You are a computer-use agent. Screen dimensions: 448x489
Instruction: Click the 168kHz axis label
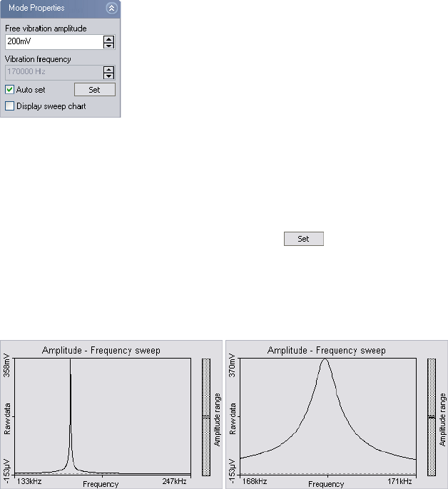coord(255,481)
